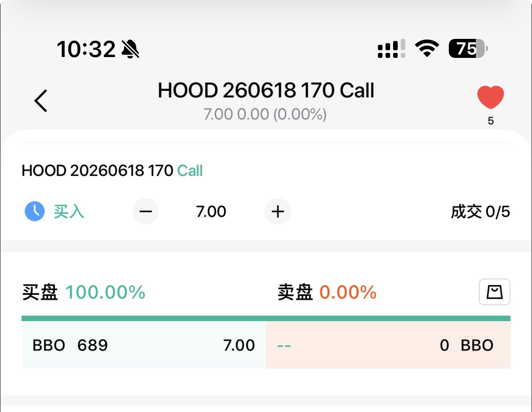The image size is (532, 412).
Task: Tap the Wi-Fi status icon
Action: pyautogui.click(x=427, y=49)
